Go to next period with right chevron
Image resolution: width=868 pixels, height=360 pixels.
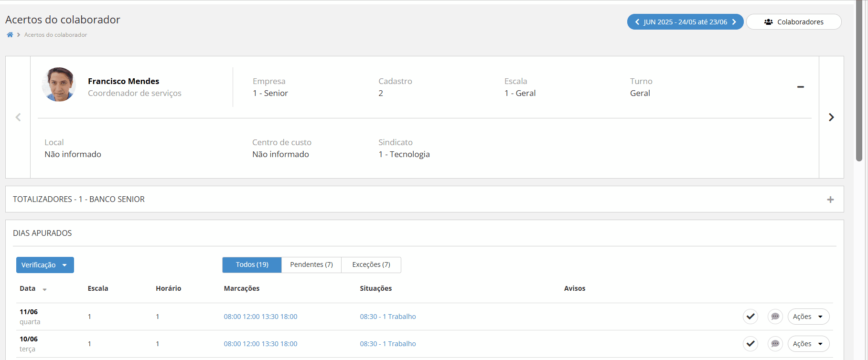point(734,22)
